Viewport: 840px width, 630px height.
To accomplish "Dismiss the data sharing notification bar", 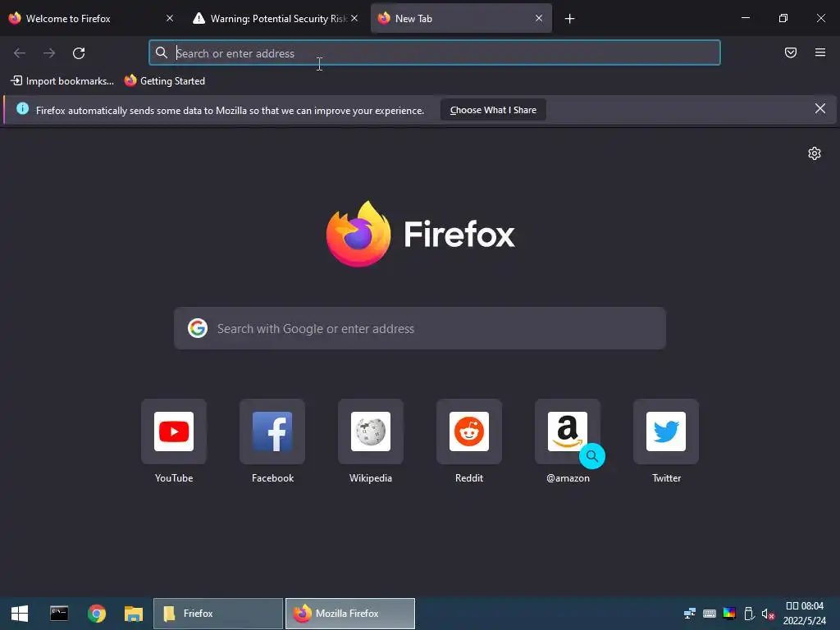I will click(x=820, y=109).
